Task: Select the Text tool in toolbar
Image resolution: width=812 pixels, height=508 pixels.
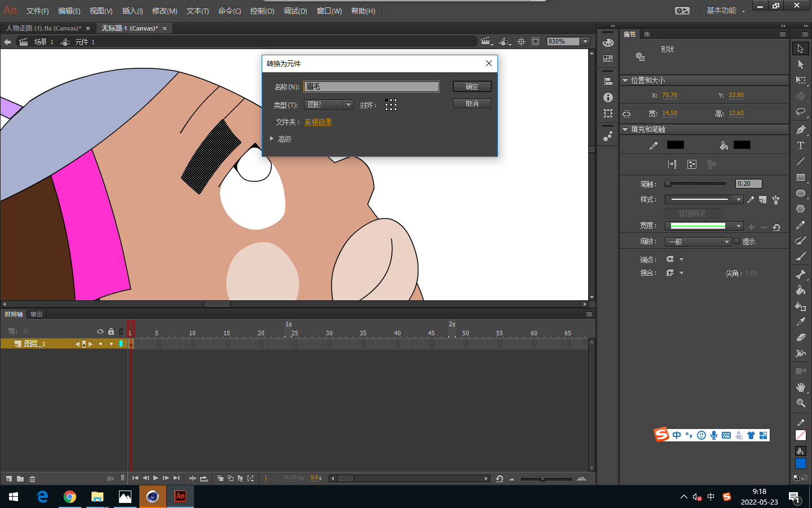Action: 800,146
